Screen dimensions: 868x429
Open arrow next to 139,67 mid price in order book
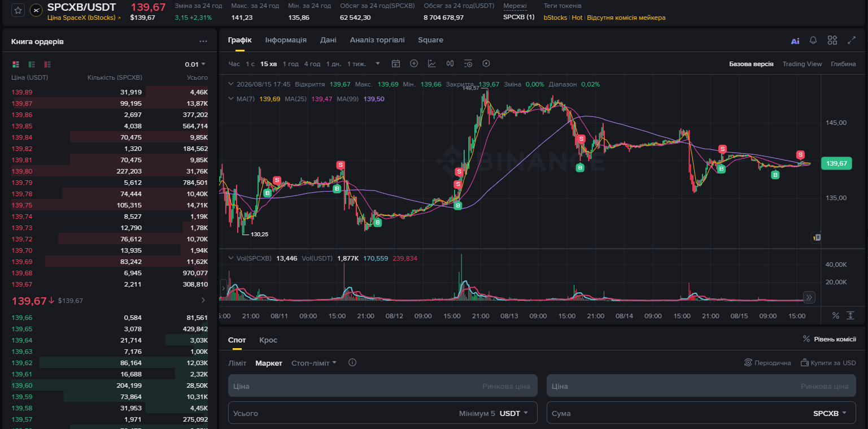203,300
